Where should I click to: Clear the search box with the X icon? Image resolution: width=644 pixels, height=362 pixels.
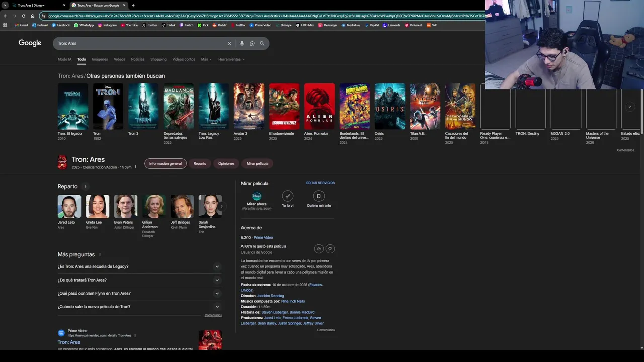229,43
